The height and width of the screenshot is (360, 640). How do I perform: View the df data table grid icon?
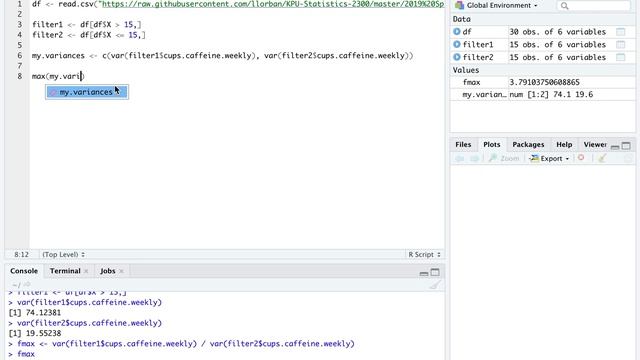point(620,32)
